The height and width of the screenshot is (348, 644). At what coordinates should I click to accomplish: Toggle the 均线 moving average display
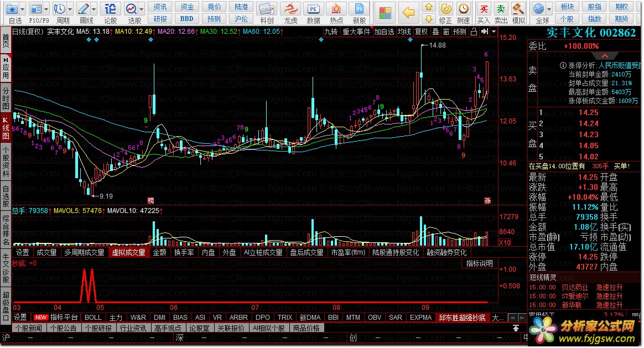click(404, 32)
